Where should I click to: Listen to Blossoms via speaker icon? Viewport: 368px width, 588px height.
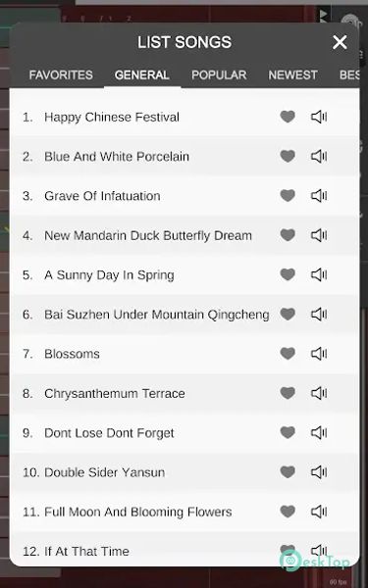coord(319,354)
